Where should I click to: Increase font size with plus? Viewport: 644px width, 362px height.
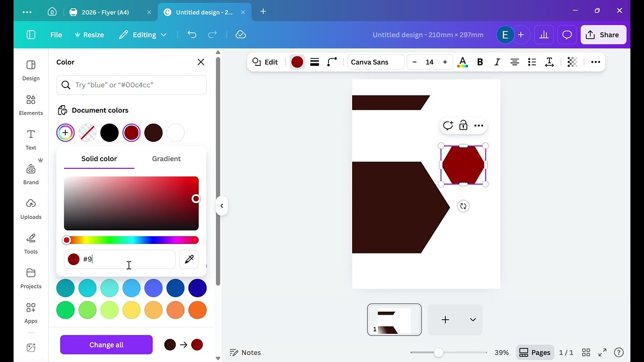pos(445,62)
